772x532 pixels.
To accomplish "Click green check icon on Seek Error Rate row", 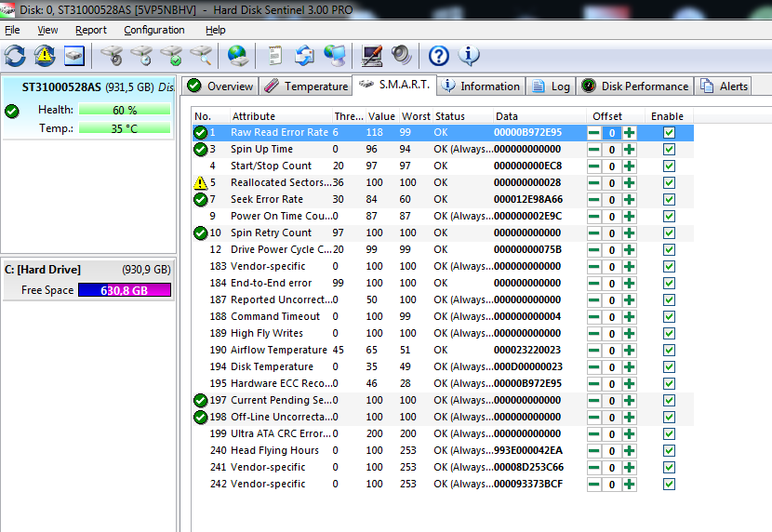I will coord(200,199).
